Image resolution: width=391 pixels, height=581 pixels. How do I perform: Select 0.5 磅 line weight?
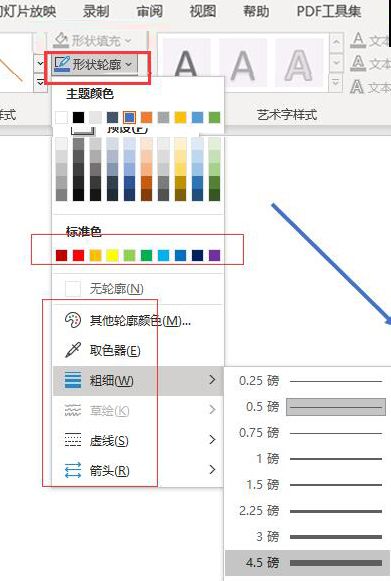[308, 407]
